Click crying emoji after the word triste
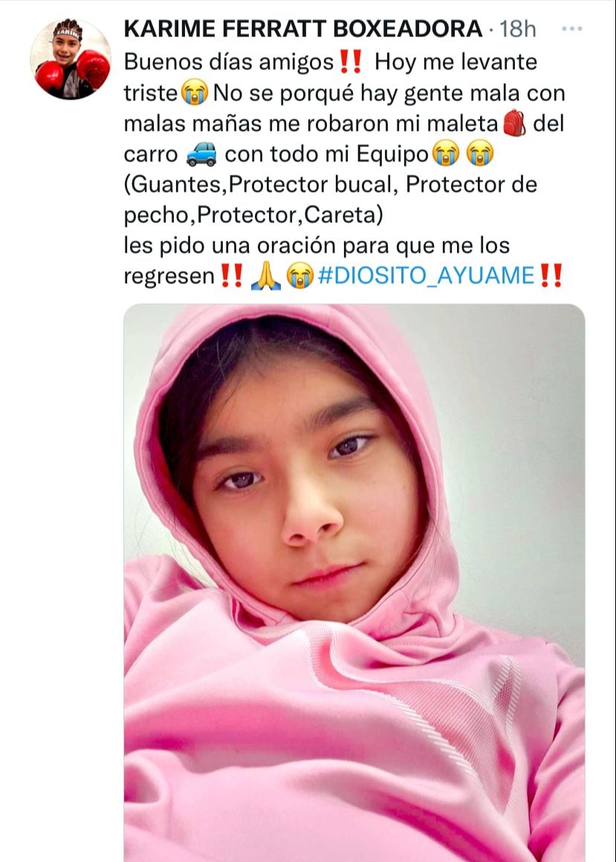 pos(195,93)
